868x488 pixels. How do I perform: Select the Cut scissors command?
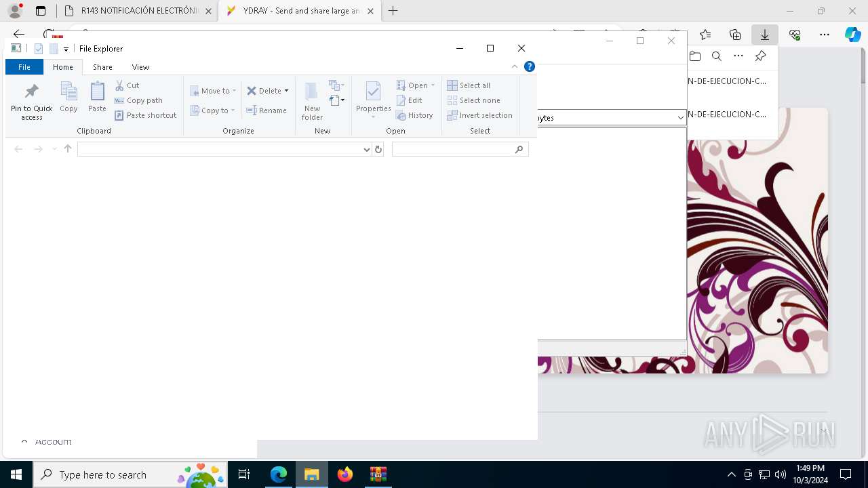127,85
